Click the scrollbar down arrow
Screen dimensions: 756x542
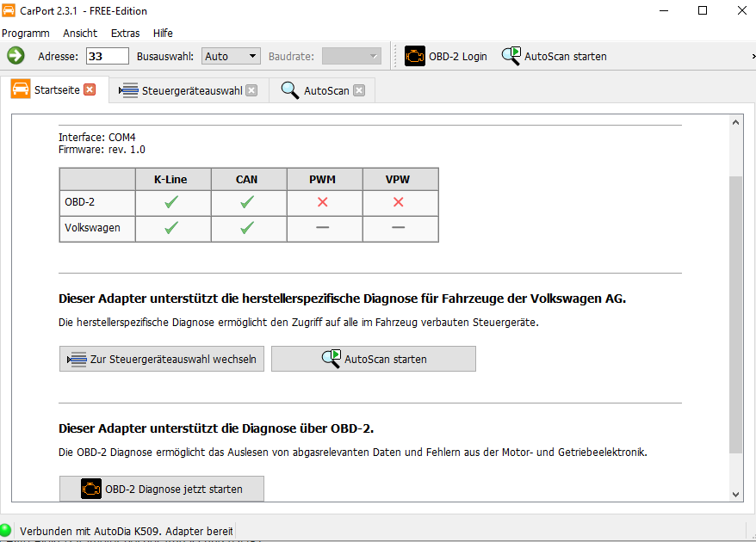[735, 494]
